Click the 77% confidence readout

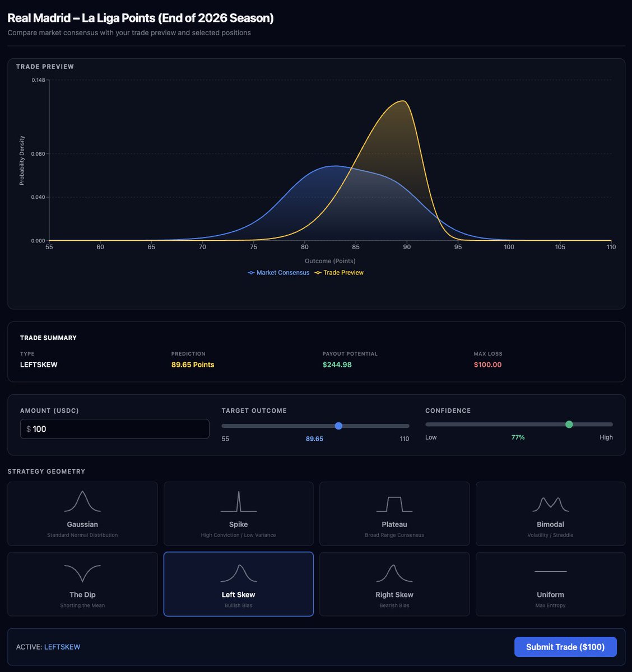[x=518, y=437]
